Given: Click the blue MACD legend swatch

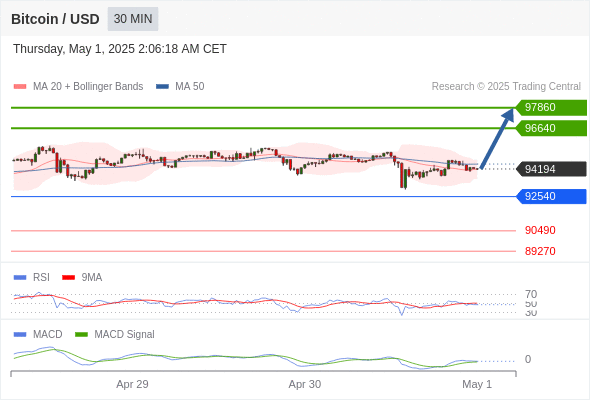Looking at the screenshot, I should 20,335.
